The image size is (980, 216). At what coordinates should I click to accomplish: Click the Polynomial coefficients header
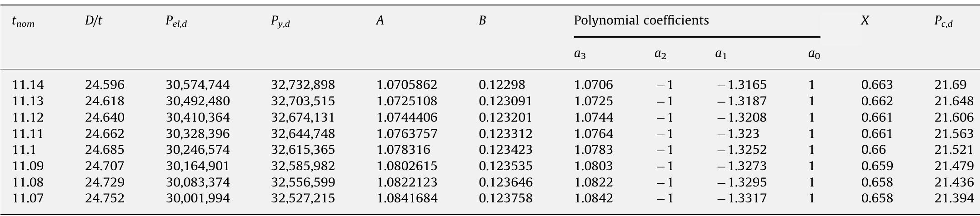pyautogui.click(x=641, y=20)
